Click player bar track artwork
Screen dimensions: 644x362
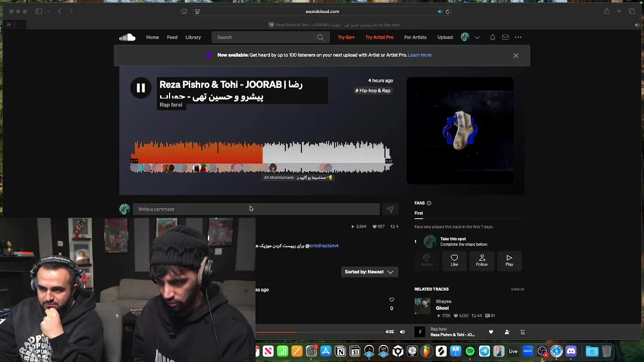(420, 332)
